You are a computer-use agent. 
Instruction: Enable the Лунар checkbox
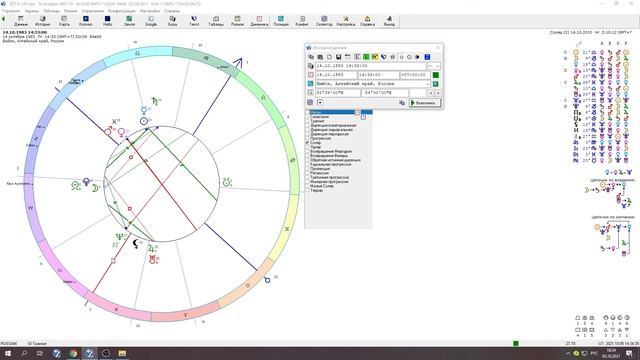click(307, 147)
